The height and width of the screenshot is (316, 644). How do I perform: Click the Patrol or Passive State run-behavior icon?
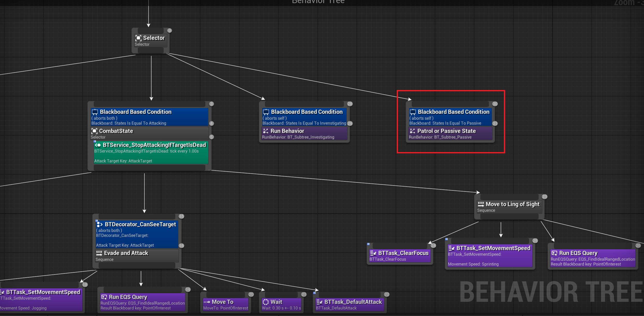[x=413, y=131]
